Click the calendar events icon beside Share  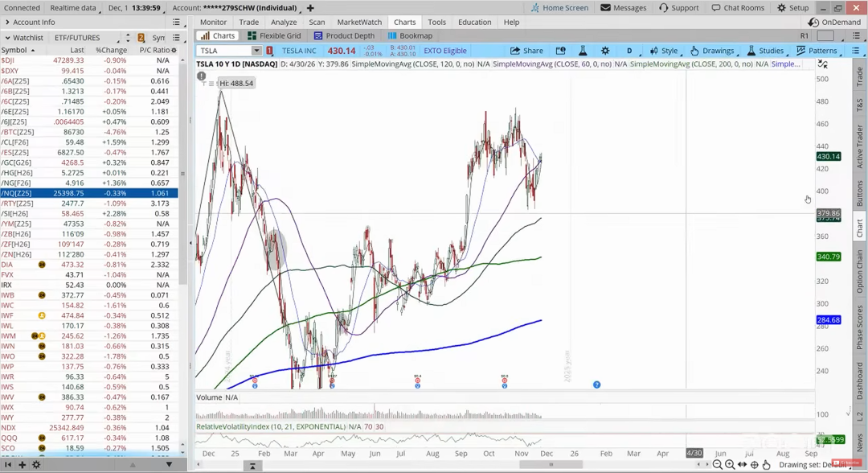tap(560, 51)
